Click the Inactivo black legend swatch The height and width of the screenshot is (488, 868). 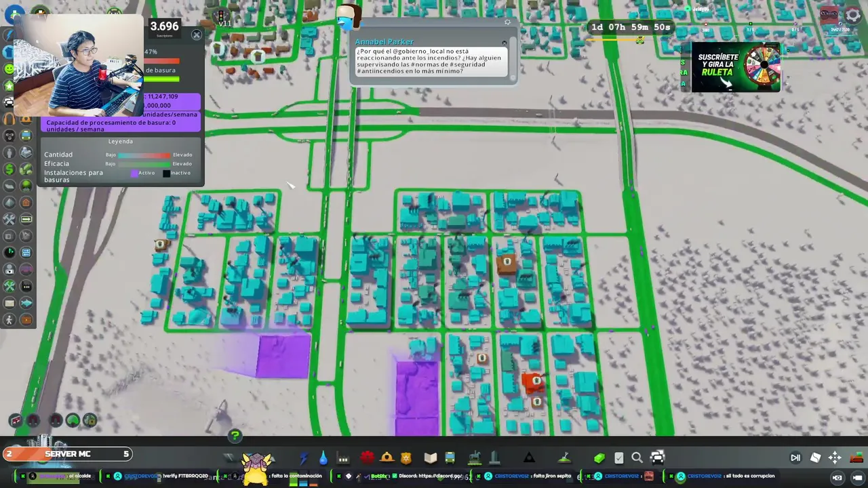(x=166, y=174)
